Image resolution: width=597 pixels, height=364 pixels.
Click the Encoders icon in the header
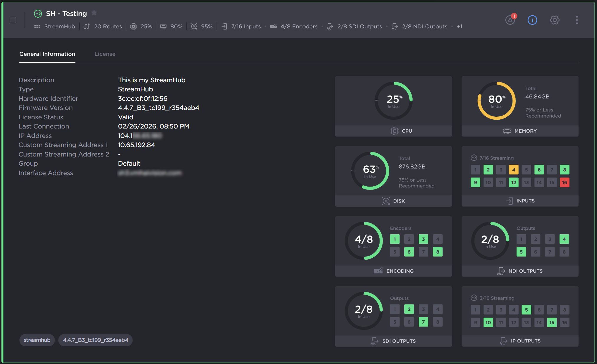(x=273, y=26)
